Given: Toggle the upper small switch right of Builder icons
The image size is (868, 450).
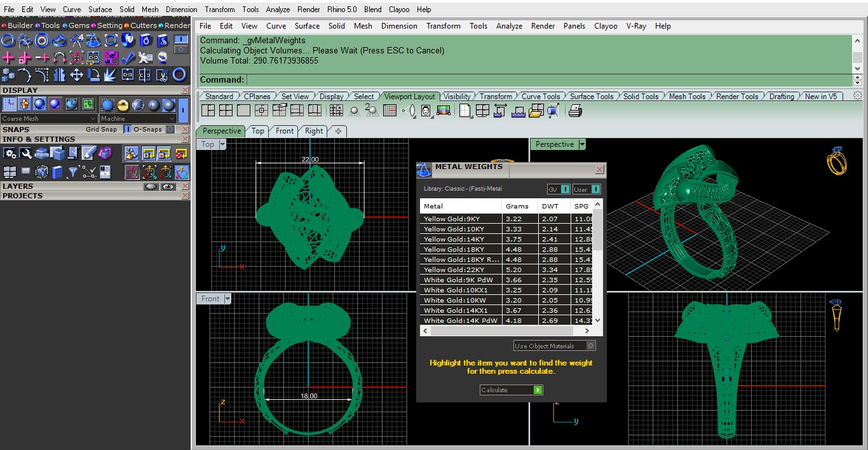Looking at the screenshot, I should pos(181,39).
